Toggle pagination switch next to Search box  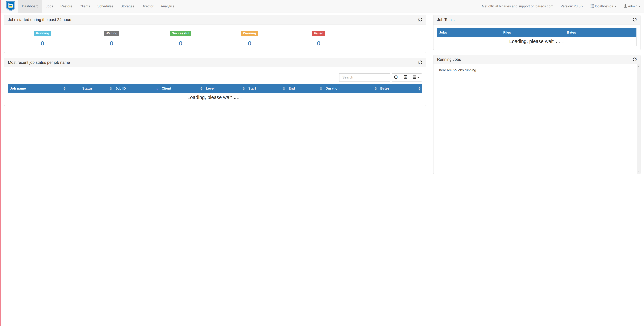click(396, 77)
